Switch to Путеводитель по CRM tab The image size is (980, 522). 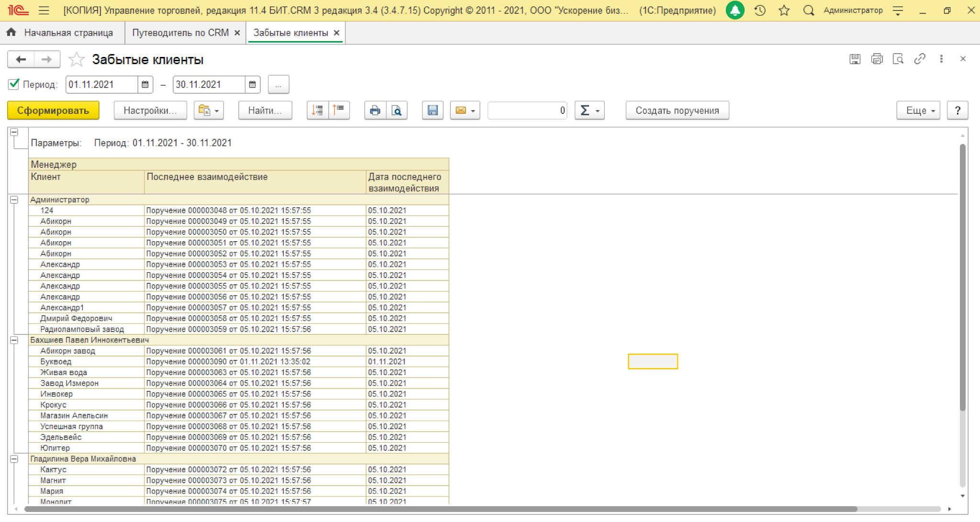coord(180,33)
